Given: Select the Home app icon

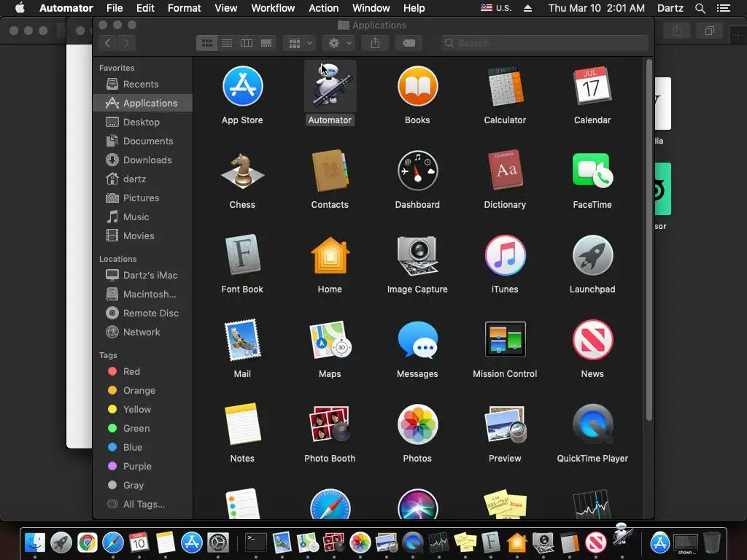Looking at the screenshot, I should [330, 255].
